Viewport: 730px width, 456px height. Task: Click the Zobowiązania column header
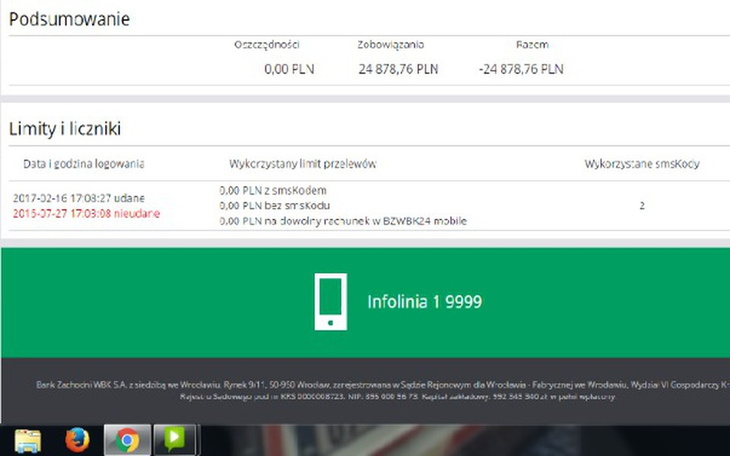point(391,45)
